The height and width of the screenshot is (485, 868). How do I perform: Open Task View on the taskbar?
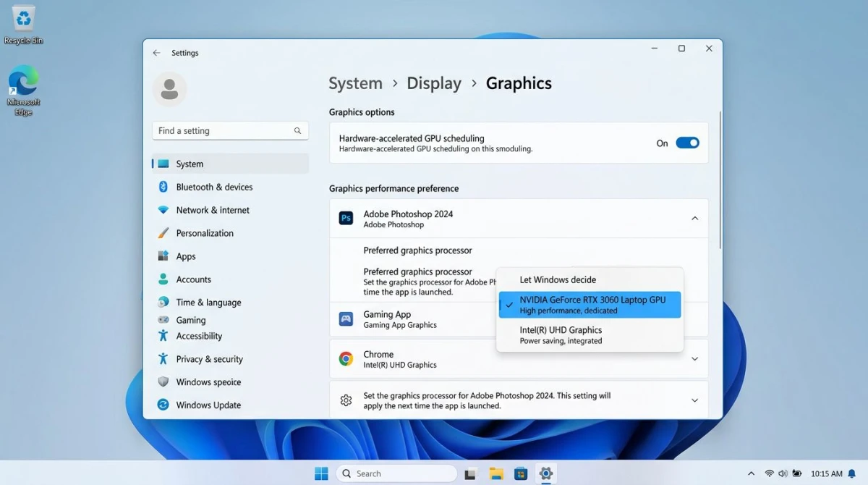[x=471, y=473]
